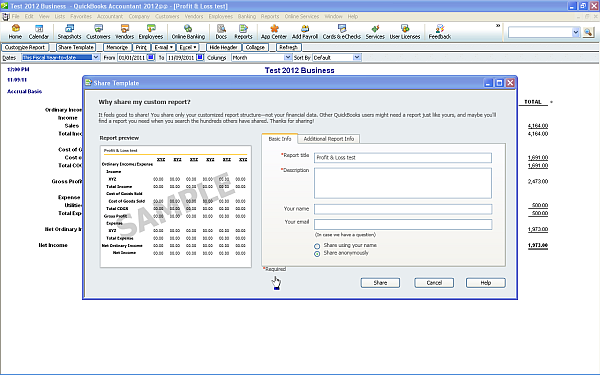The width and height of the screenshot is (600, 375).
Task: Open Cards & eChecks icon
Action: 342,32
